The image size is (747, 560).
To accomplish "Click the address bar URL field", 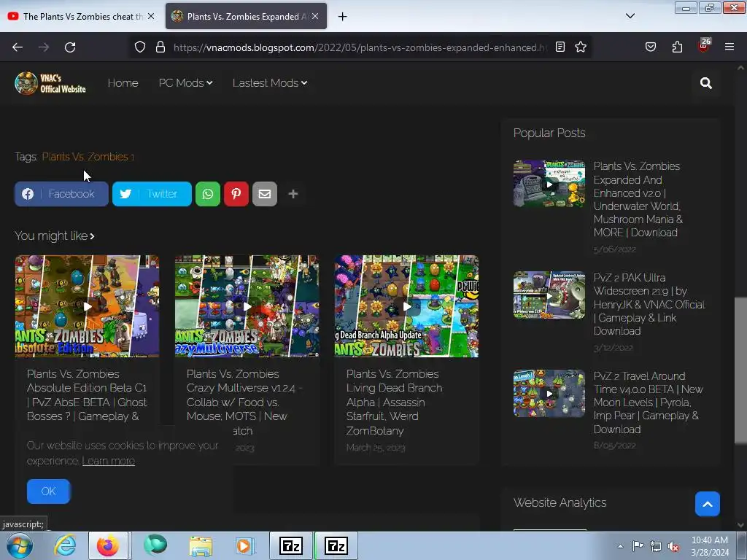I will tap(360, 47).
